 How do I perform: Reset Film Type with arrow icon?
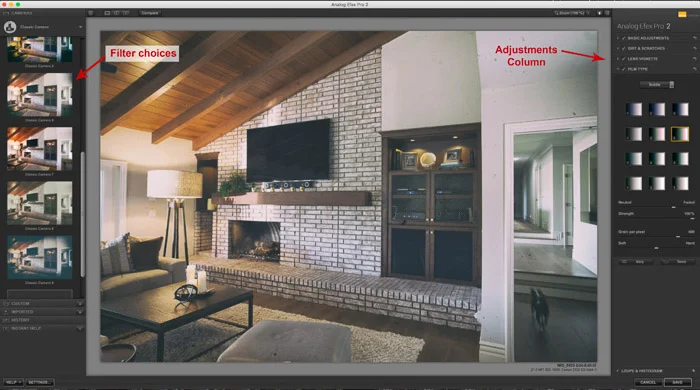694,69
